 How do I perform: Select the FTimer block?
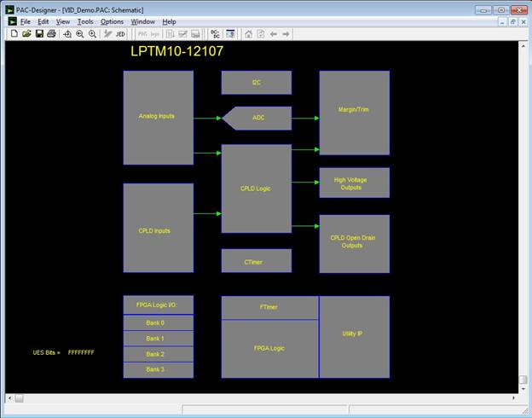click(270, 308)
